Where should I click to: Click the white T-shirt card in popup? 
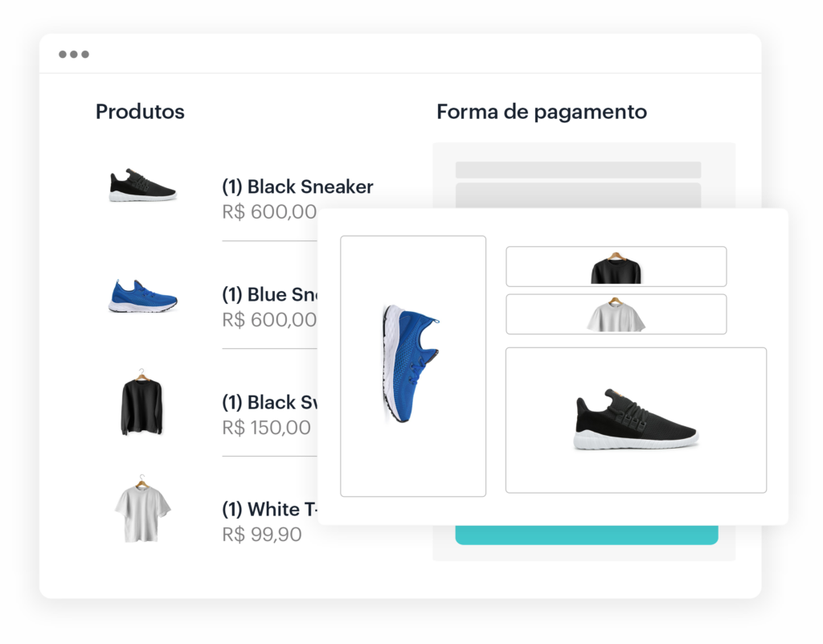(616, 314)
